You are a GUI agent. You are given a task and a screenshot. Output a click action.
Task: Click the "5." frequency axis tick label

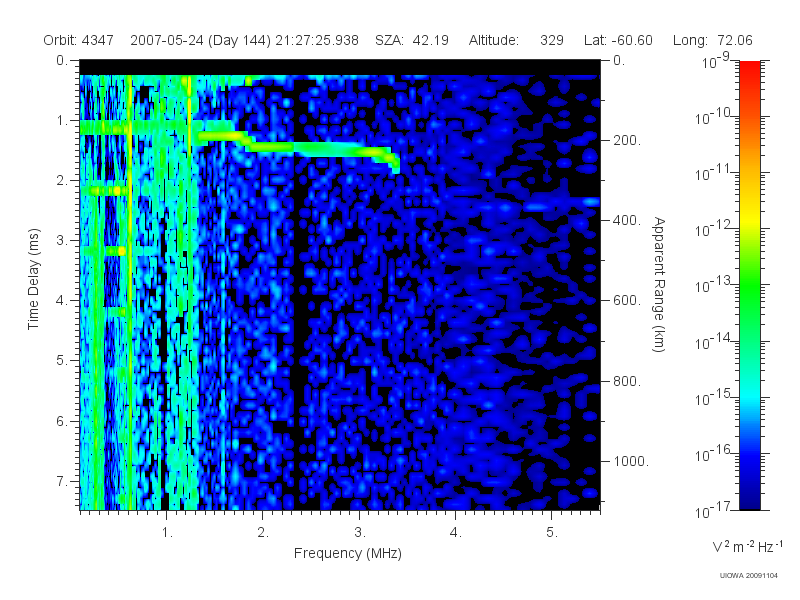(x=552, y=532)
